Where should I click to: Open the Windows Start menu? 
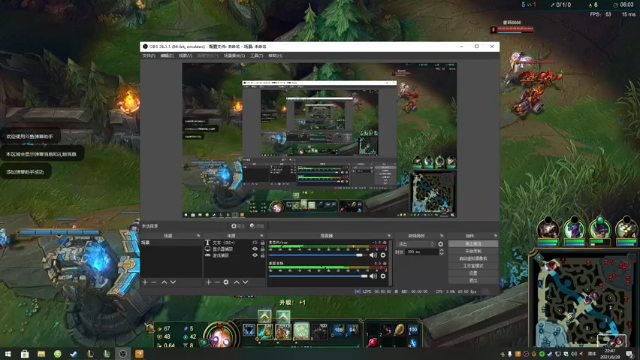[8, 354]
